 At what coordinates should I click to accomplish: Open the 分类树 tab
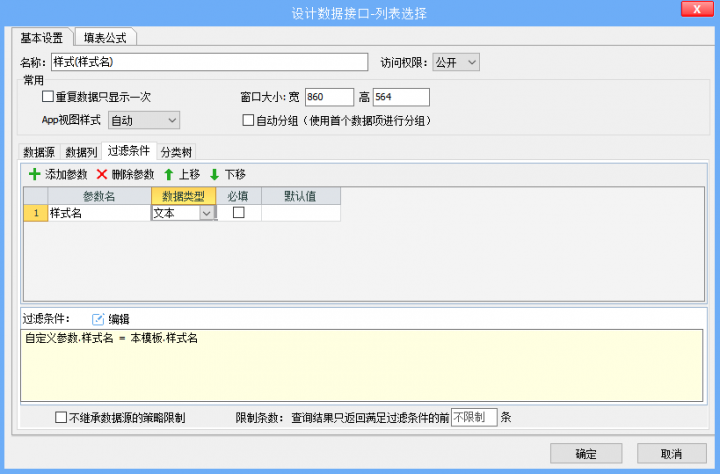(176, 152)
